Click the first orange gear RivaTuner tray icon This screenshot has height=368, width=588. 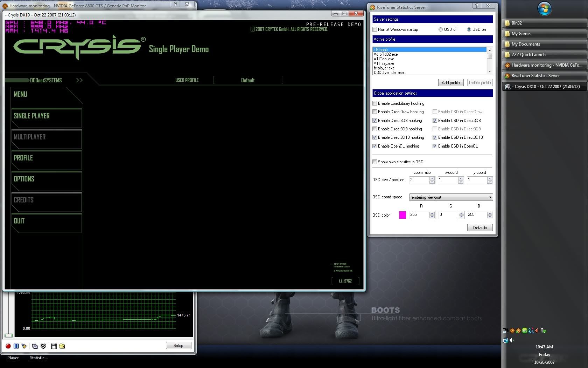(512, 330)
